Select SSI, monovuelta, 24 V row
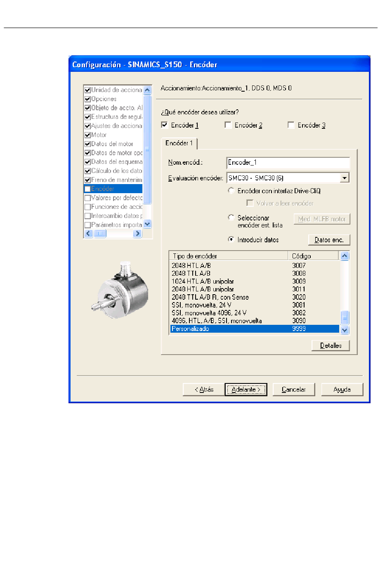This screenshot has height=577, width=392. pos(255,305)
